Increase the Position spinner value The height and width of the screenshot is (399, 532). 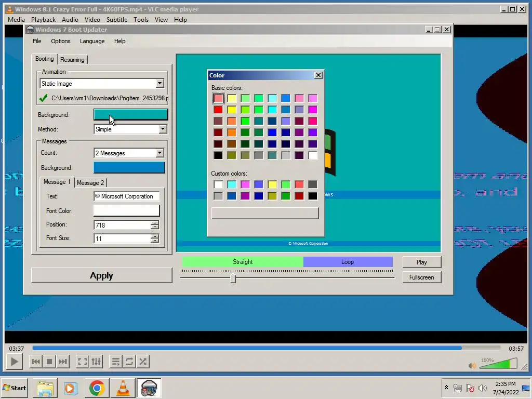[155, 223]
